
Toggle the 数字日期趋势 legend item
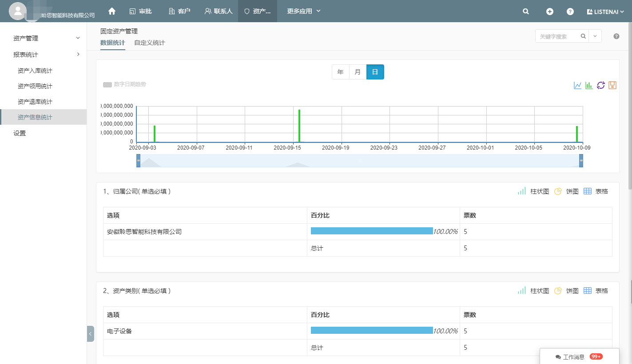[124, 84]
